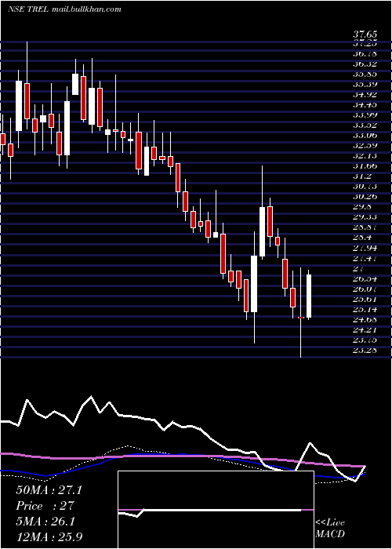Click the 26.54 price axis label

pos(365,278)
